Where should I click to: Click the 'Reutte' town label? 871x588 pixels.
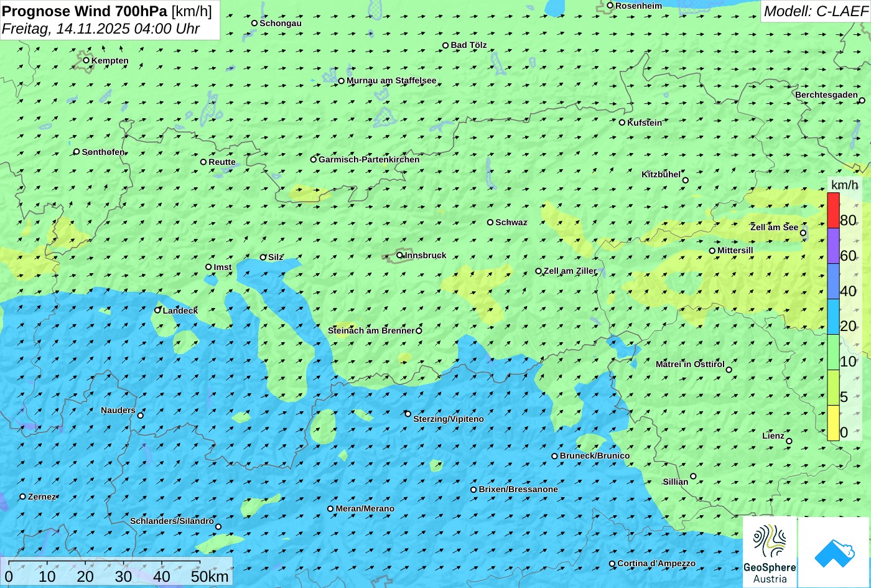click(x=222, y=162)
